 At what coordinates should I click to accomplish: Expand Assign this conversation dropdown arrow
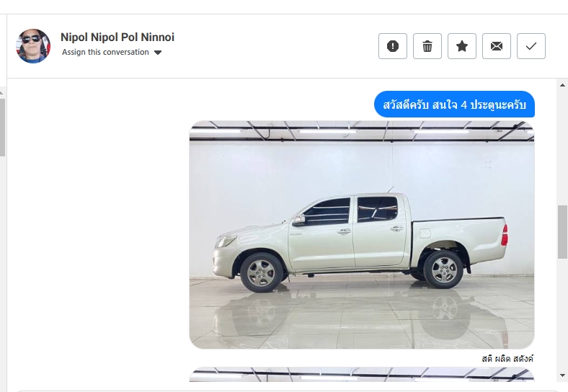(158, 53)
